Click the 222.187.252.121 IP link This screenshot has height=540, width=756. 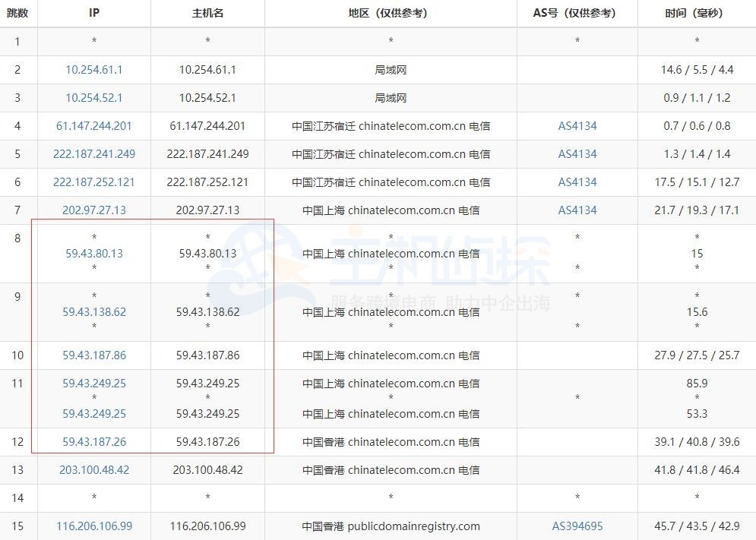(93, 182)
